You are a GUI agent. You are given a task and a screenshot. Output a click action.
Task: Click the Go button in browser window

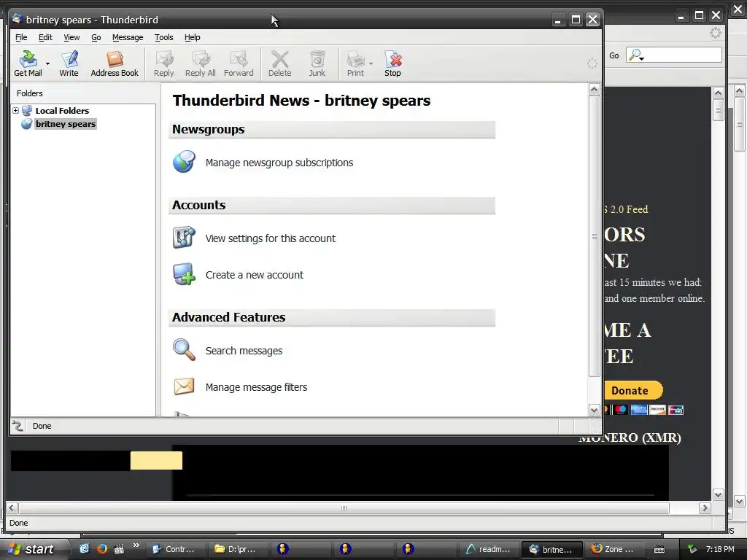pyautogui.click(x=614, y=55)
